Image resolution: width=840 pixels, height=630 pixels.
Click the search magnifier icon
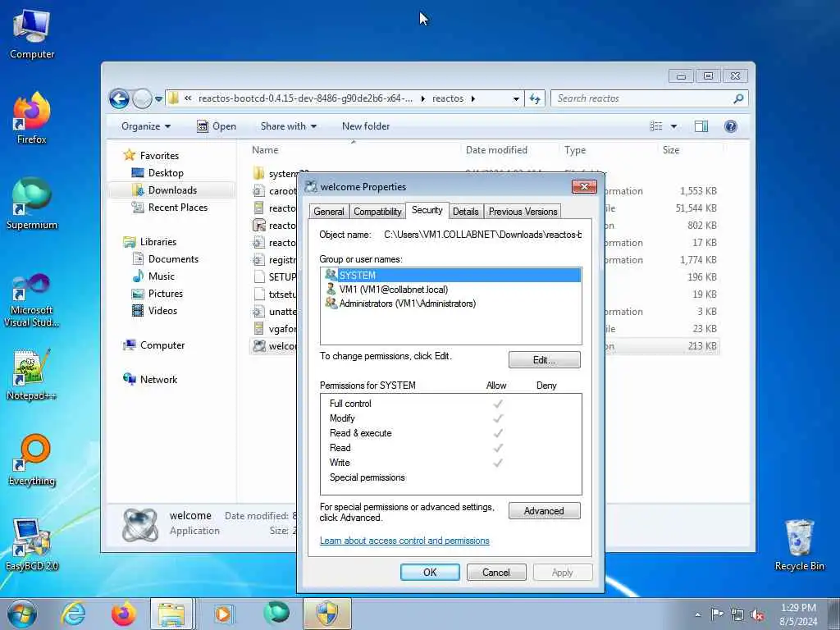[738, 98]
